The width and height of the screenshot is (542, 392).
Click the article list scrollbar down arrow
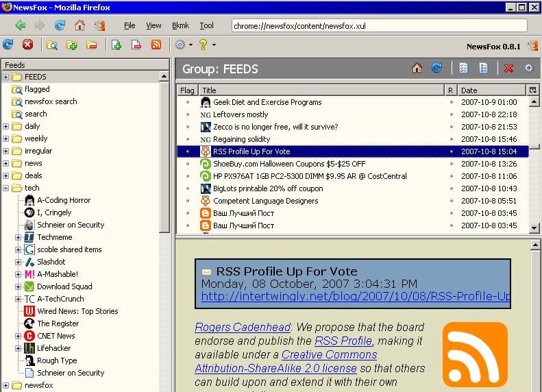coord(534,228)
